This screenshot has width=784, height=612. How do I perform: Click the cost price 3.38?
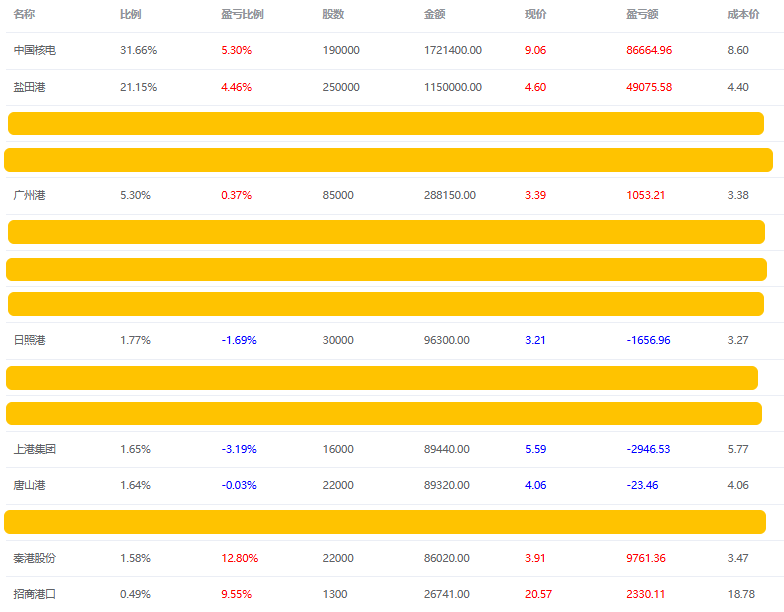click(738, 196)
